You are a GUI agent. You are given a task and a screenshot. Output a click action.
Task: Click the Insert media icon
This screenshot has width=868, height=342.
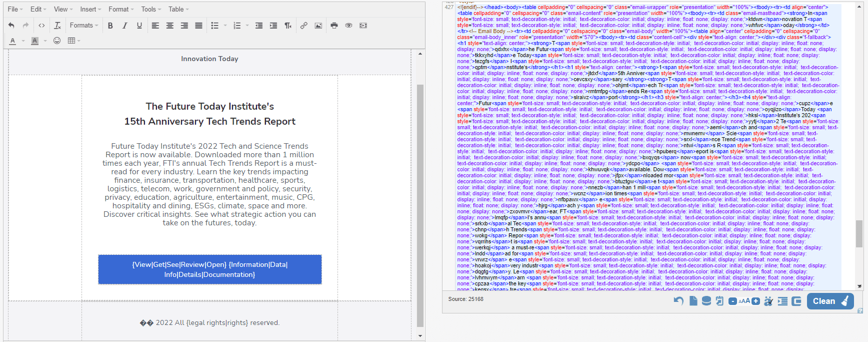363,26
